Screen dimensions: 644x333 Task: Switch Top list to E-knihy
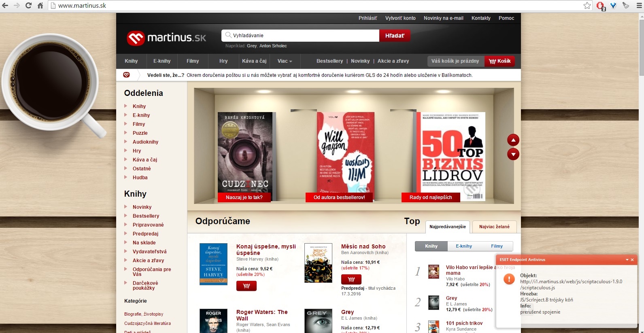coord(464,246)
